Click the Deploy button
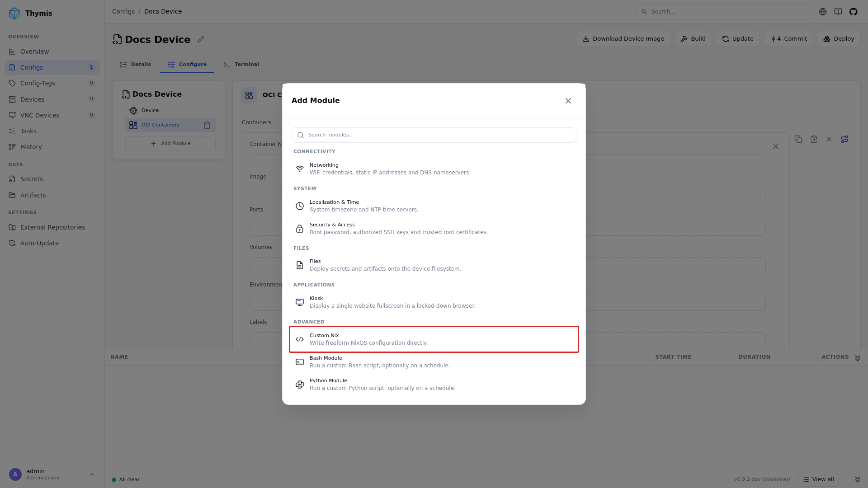Screen dimensions: 868x488 coord(839,39)
